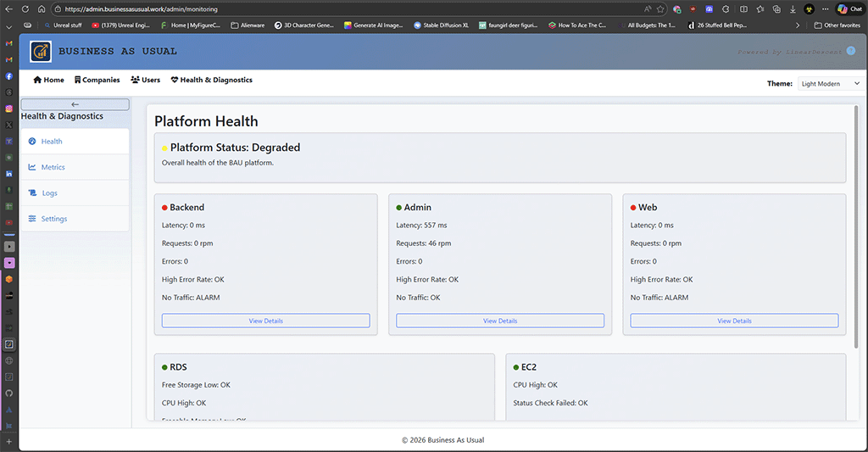Go to Companies in the navigation menu
The height and width of the screenshot is (452, 868).
point(97,80)
